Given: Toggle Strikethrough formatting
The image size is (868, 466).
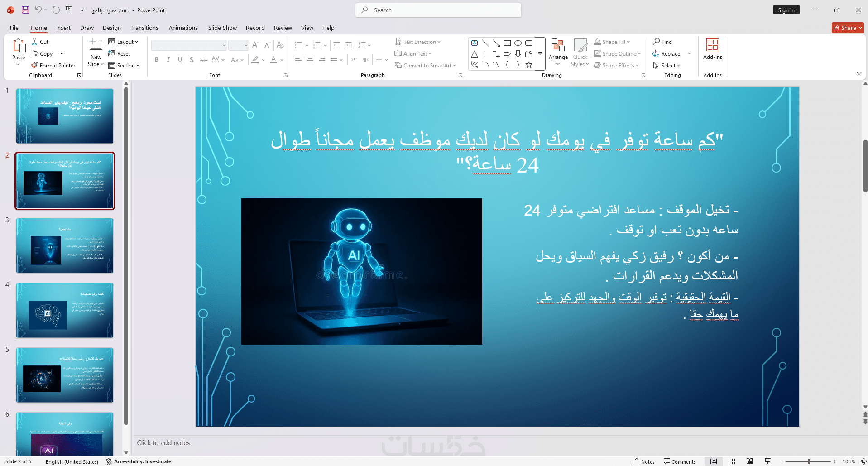Looking at the screenshot, I should (x=203, y=59).
